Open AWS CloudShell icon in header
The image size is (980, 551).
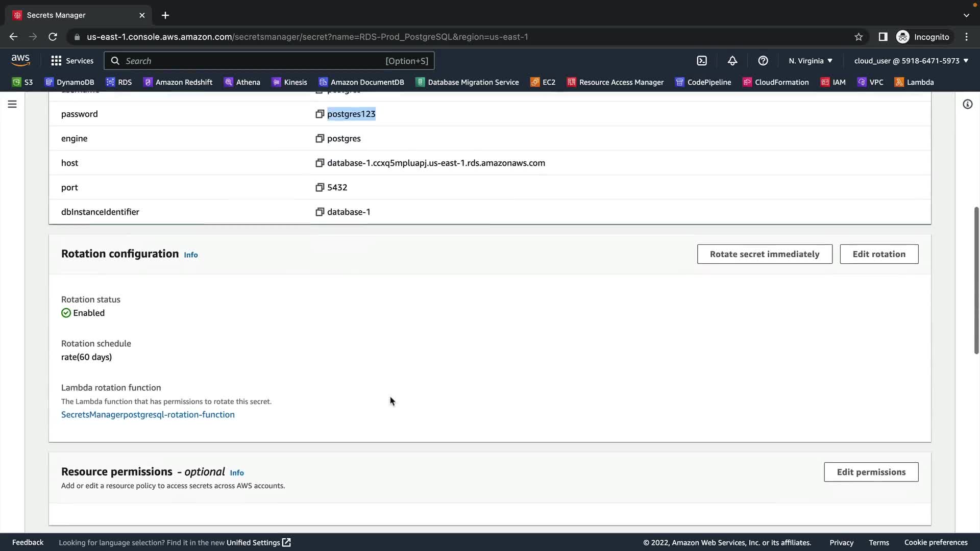pos(702,61)
